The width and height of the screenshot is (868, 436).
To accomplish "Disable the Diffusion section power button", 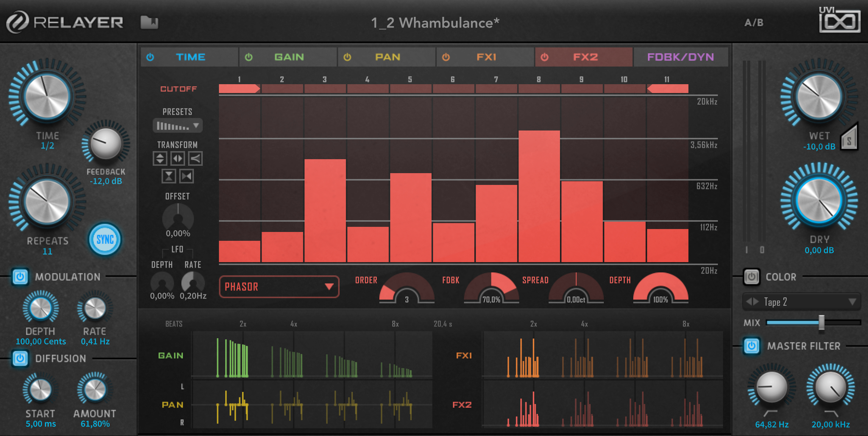I will click(20, 358).
